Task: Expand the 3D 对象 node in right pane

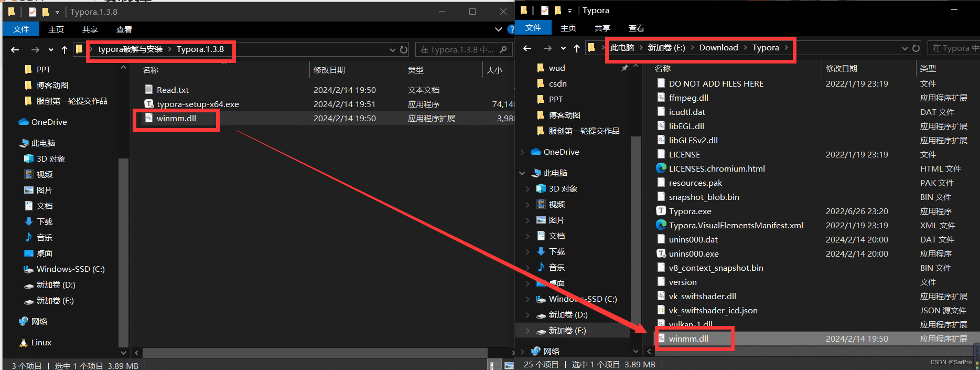Action: click(527, 189)
